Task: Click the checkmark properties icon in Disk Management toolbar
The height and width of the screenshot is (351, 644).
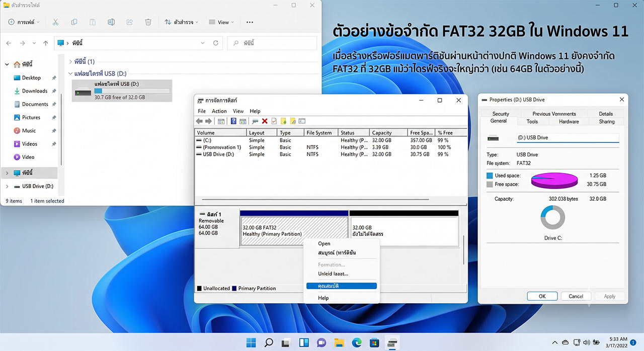Action: (274, 121)
